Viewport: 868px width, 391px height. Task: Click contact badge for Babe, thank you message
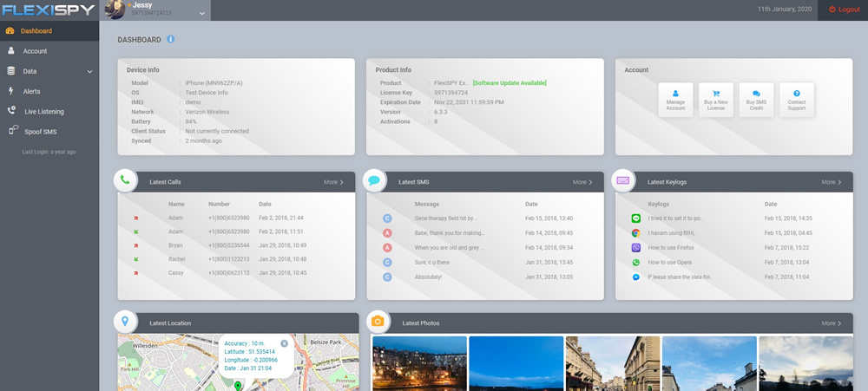[387, 233]
